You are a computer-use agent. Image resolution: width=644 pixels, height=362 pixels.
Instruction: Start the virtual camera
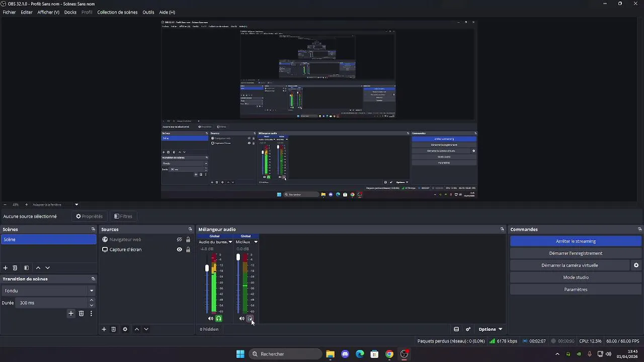click(x=570, y=265)
